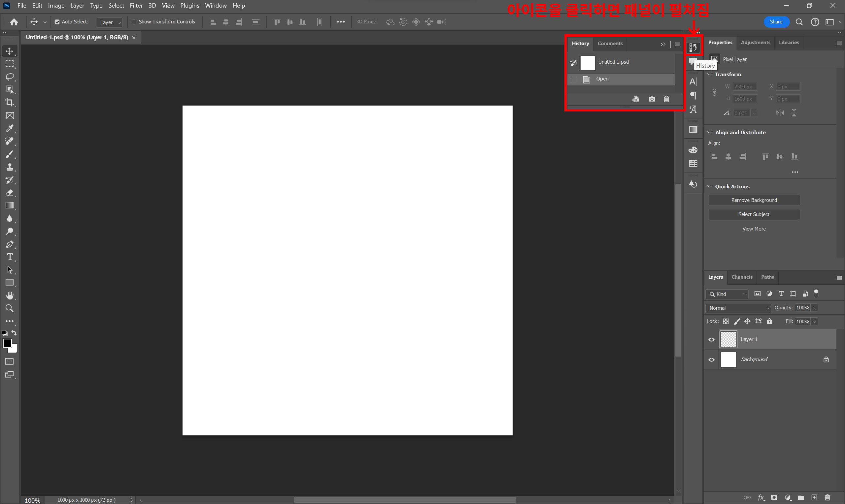Open the Filter menu
Image resolution: width=845 pixels, height=504 pixels.
click(x=136, y=5)
